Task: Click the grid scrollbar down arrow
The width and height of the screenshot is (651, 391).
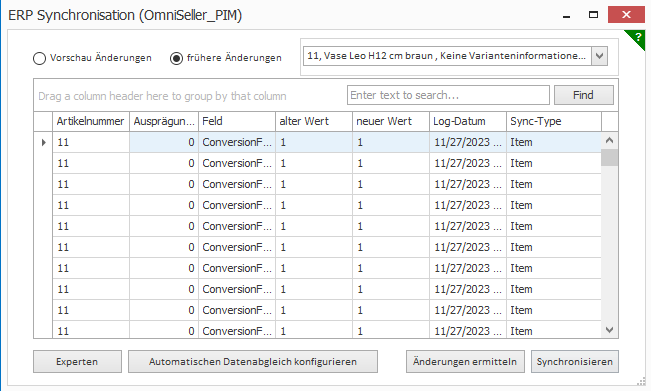Action: tap(609, 330)
